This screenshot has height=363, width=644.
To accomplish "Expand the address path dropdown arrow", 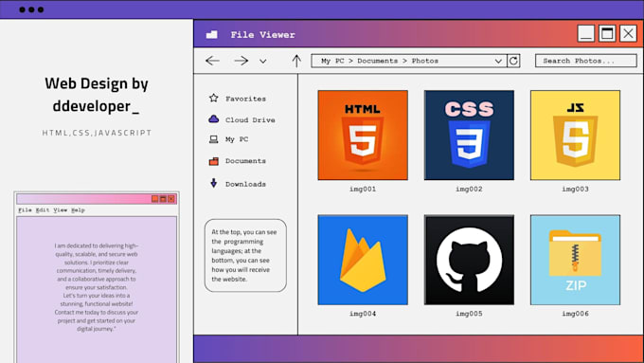I will [498, 61].
